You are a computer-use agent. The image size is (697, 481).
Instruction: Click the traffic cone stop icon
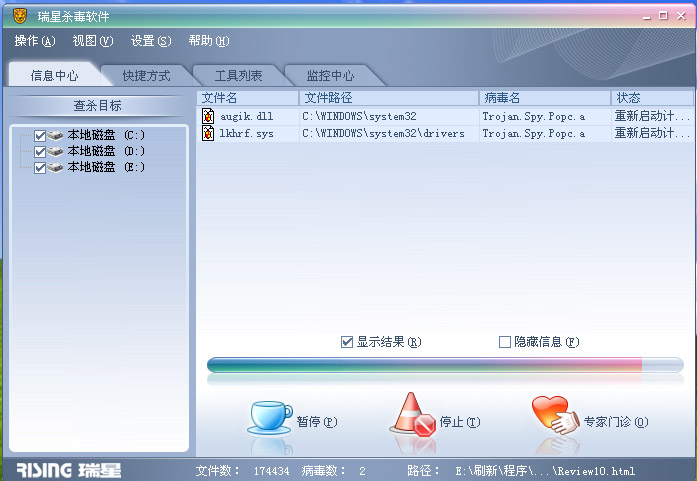pos(413,414)
